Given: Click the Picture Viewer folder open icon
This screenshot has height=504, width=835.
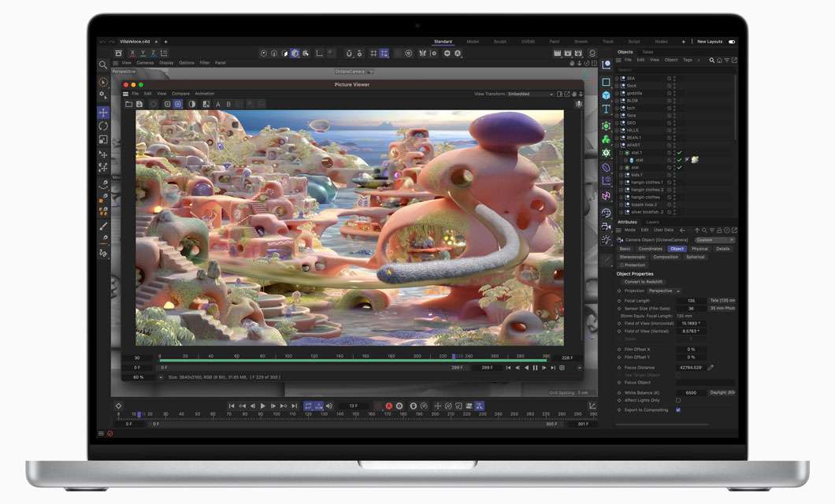Looking at the screenshot, I should [128, 104].
